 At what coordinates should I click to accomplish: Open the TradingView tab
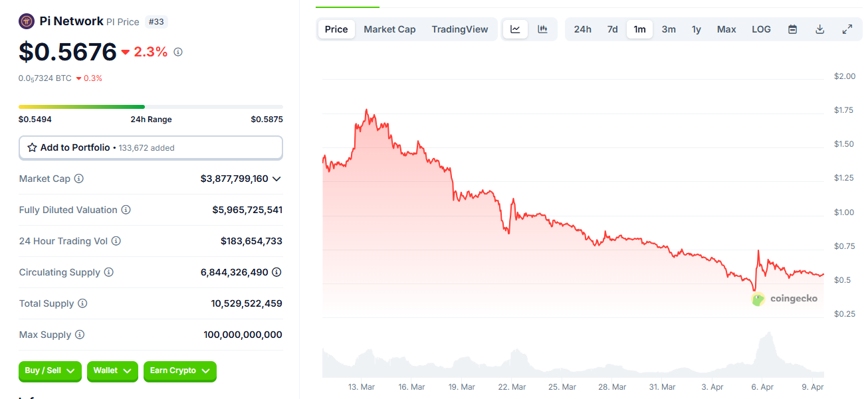(x=459, y=29)
